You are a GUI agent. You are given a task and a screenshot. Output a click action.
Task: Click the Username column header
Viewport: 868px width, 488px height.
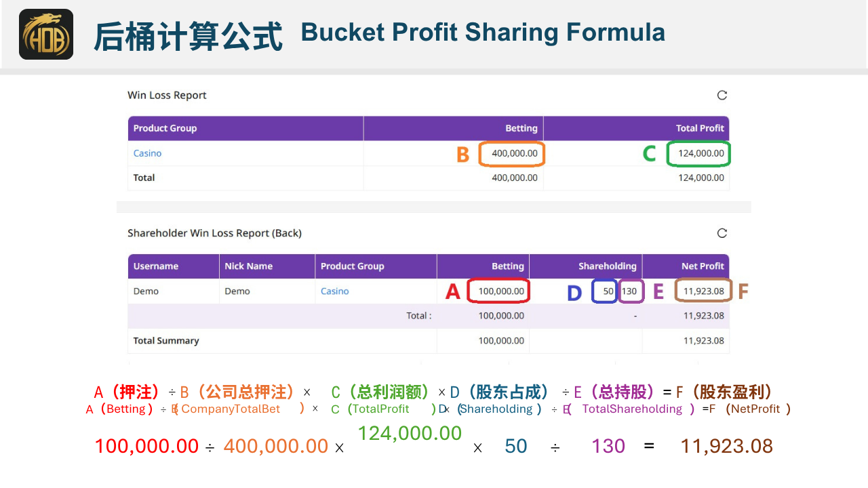click(155, 266)
